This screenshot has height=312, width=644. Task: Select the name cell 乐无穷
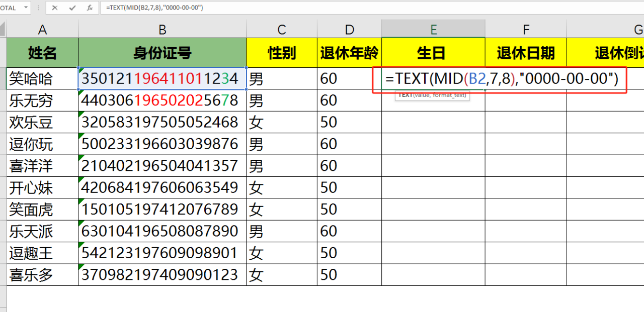[42, 100]
